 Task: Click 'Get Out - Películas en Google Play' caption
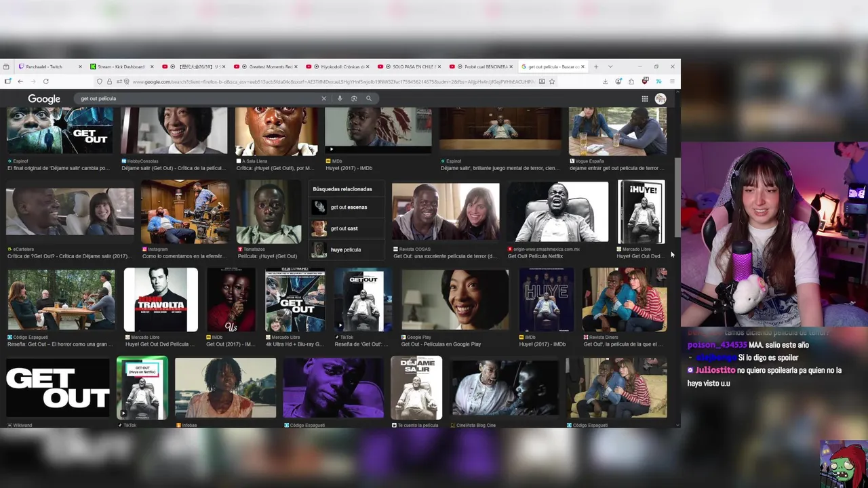click(441, 344)
